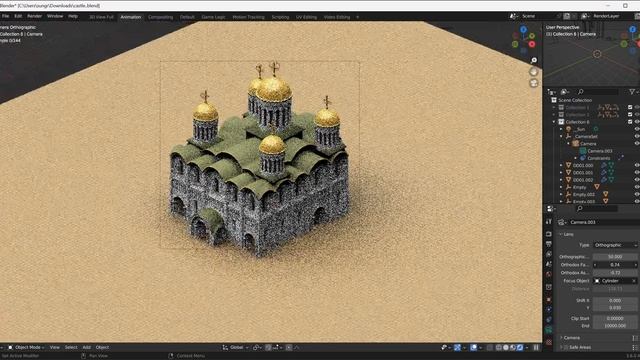640x360 pixels.
Task: Open the Object properties tab
Action: tap(549, 300)
